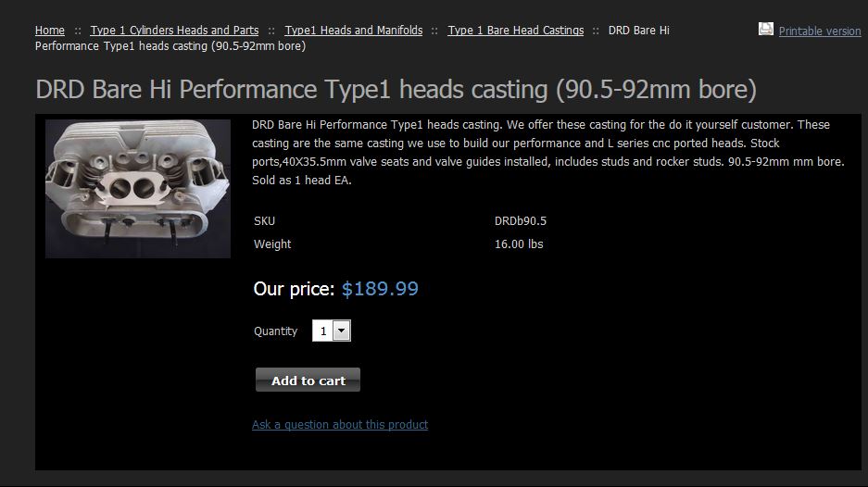Click the DRD Bare Hi Performance page heading
Viewport: 868px width, 487px height.
[396, 90]
